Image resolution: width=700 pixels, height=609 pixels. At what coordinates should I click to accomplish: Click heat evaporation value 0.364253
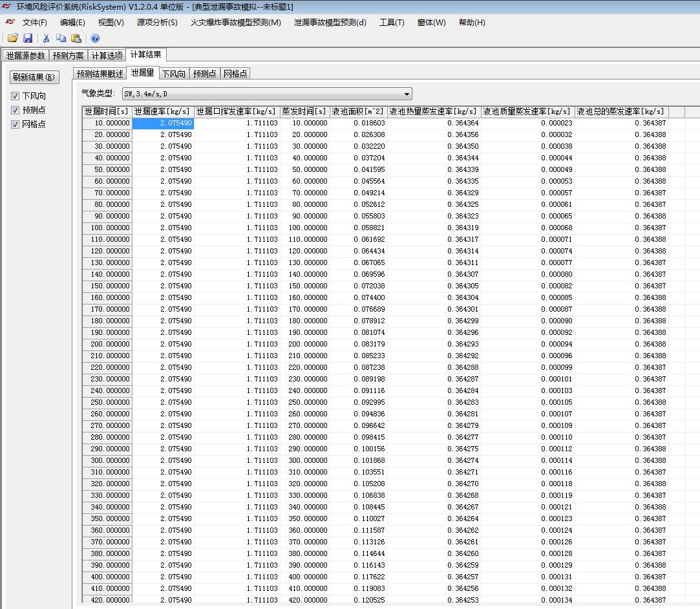coord(434,600)
